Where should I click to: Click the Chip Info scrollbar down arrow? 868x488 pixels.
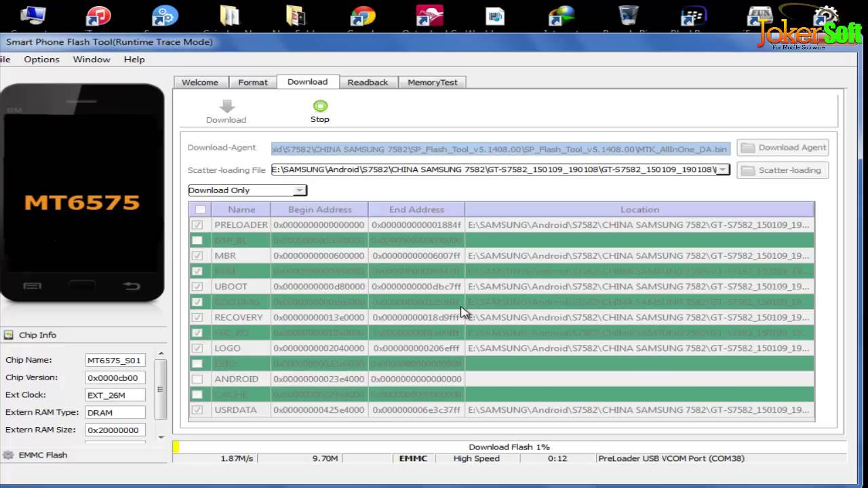coord(160,437)
